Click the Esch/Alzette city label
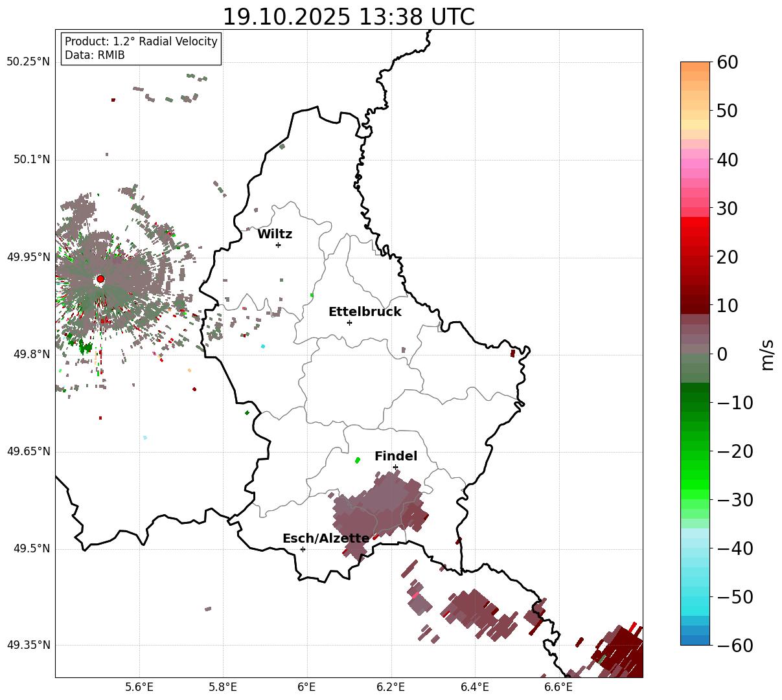Viewport: 782px width, 700px height. (x=326, y=539)
